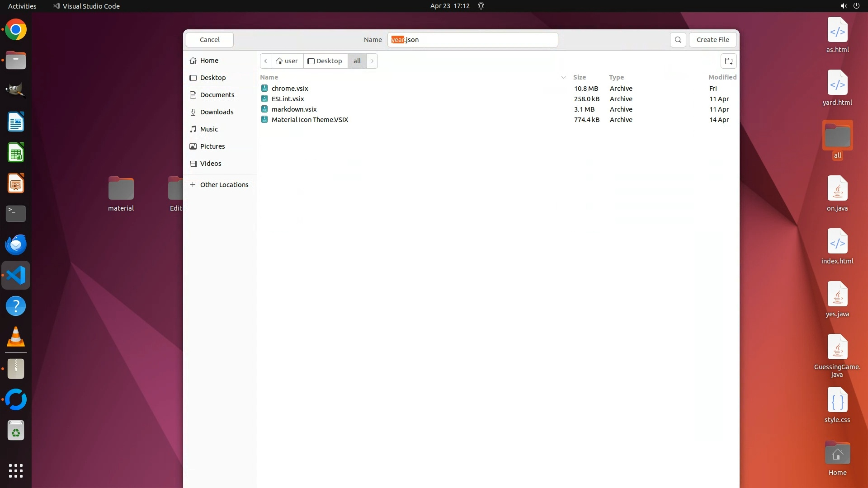868x488 pixels.
Task: Select the chrome.vsix archive file
Action: 290,89
